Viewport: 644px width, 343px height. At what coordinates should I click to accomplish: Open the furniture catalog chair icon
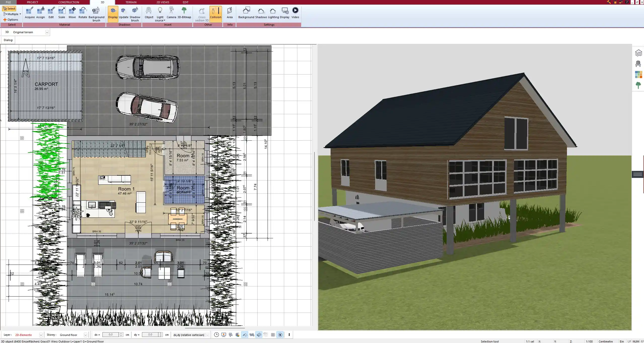(x=638, y=64)
